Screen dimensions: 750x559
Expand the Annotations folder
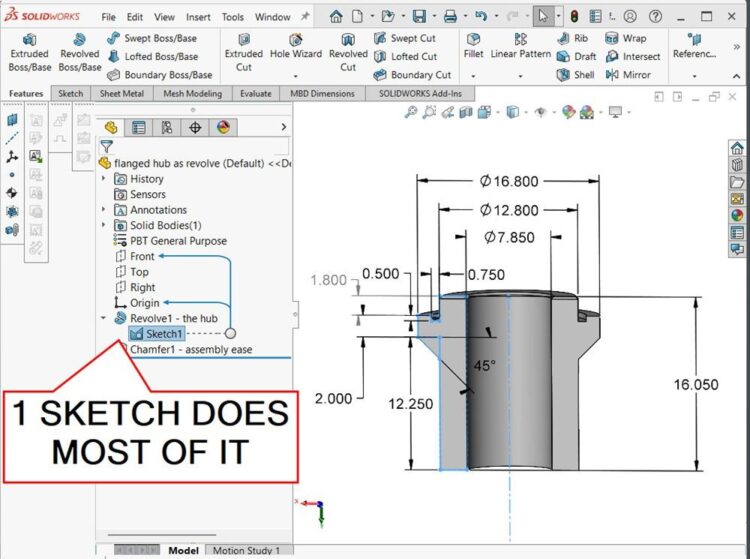(x=103, y=209)
